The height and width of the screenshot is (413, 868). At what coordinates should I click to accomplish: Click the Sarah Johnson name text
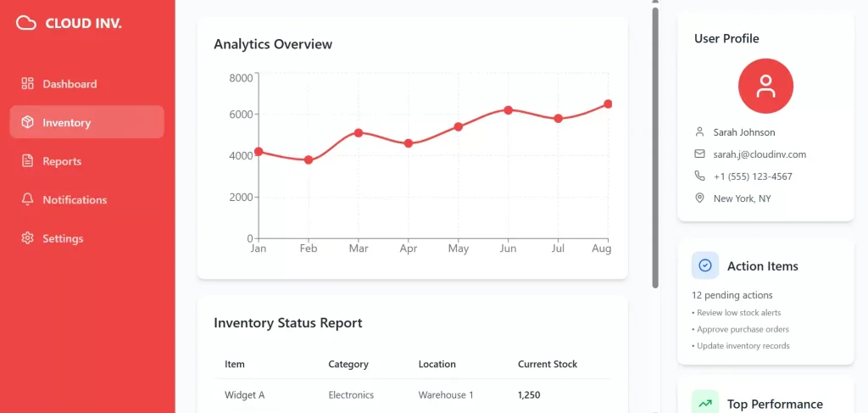coord(744,132)
